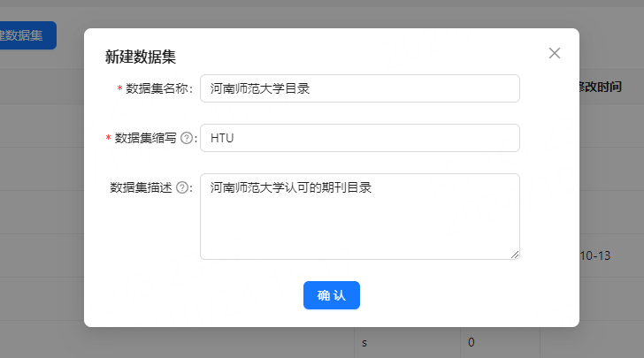This screenshot has height=358, width=644.
Task: Click the 新建数据集 dialog title
Action: click(141, 57)
